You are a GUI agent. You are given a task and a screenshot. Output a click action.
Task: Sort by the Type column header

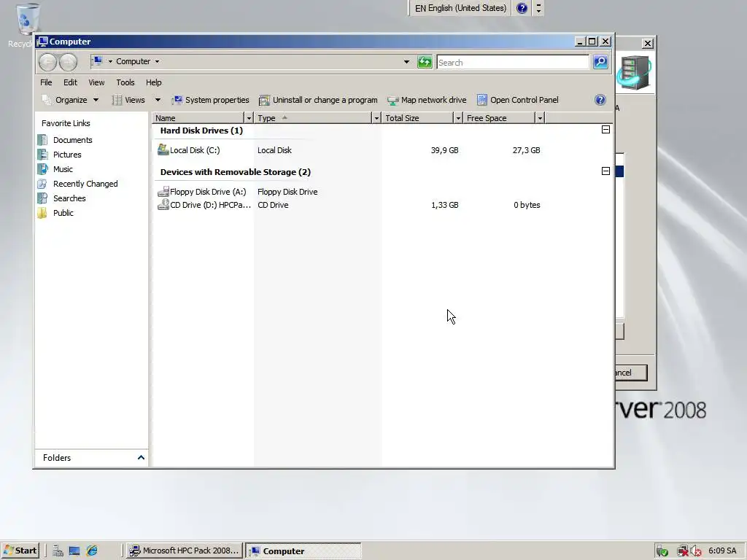click(312, 118)
